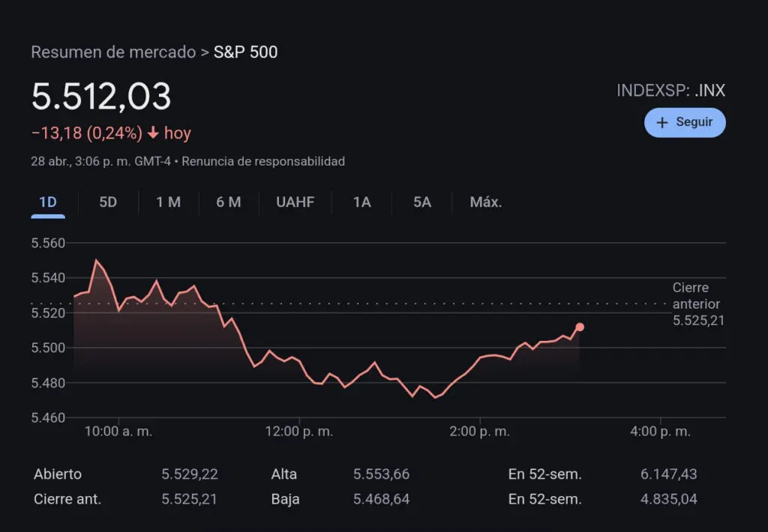Click the 5.520 y-axis label
Screen dimensions: 768x532
pos(48,312)
